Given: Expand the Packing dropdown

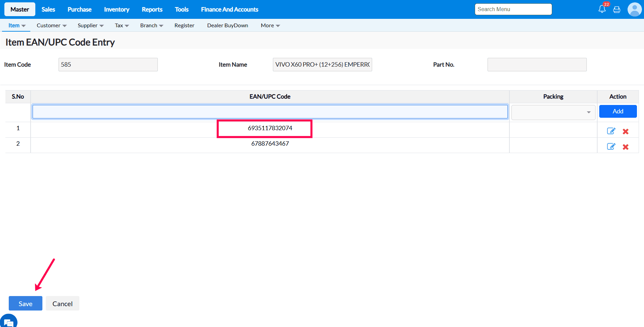Looking at the screenshot, I should pyautogui.click(x=553, y=112).
